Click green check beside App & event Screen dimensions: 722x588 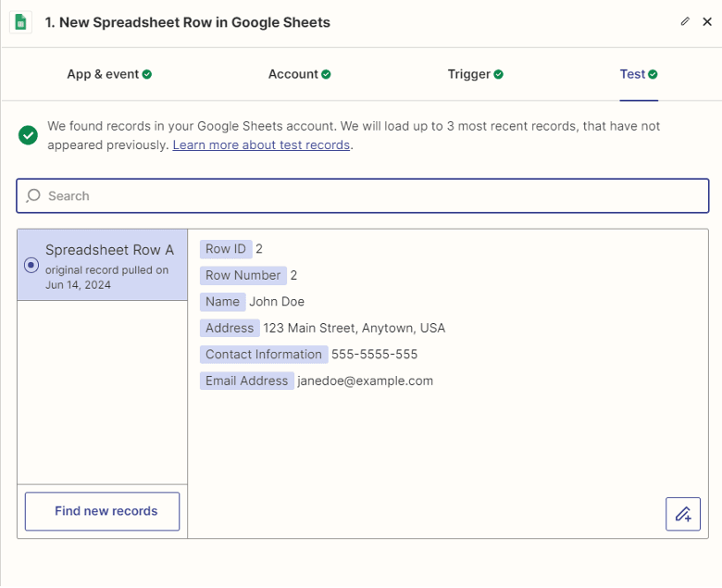[147, 74]
